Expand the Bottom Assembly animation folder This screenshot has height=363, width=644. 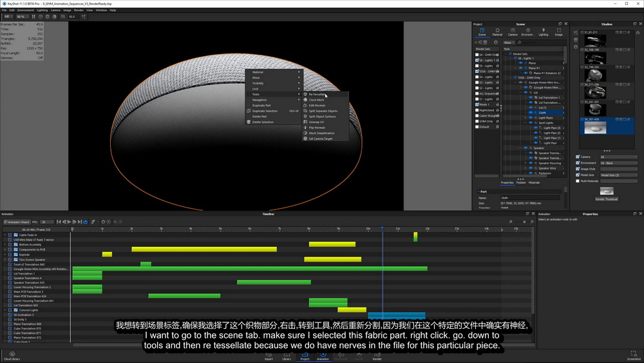click(5, 244)
